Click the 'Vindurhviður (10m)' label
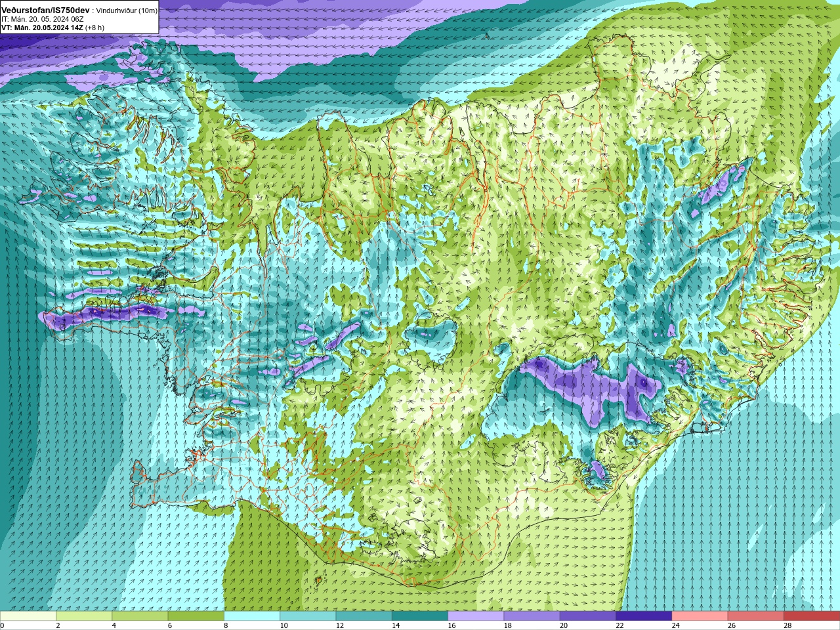840x630 pixels. coord(127,10)
